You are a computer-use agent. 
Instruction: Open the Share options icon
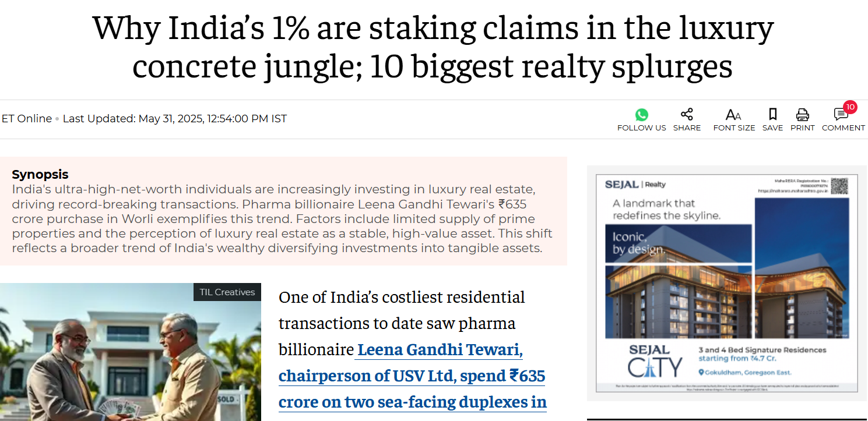point(687,114)
